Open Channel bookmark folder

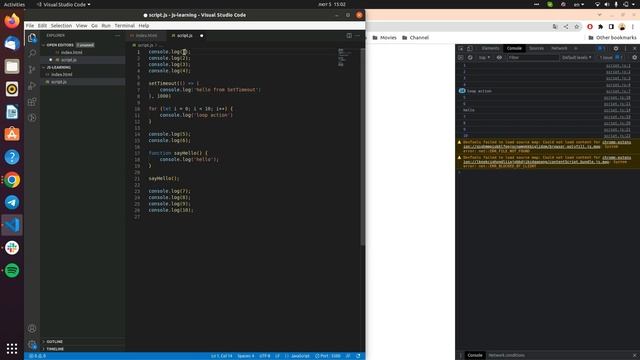[x=416, y=38]
